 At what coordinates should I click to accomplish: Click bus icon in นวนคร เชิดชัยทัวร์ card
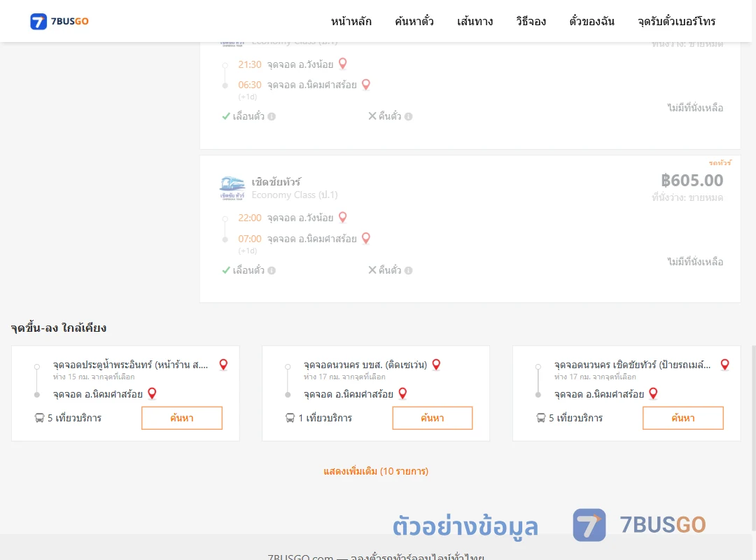[540, 418]
